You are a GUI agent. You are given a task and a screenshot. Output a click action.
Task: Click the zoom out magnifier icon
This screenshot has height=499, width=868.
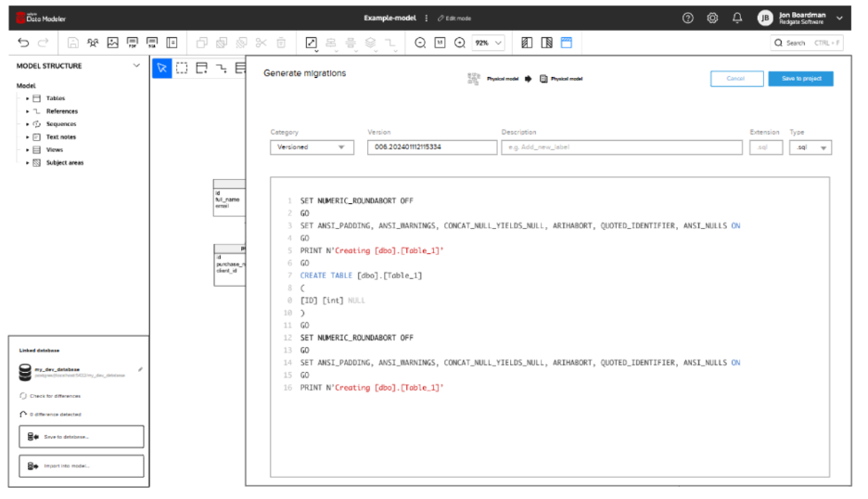[420, 43]
